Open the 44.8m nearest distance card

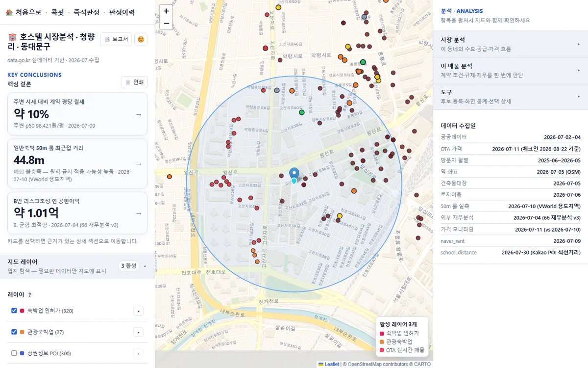tap(77, 163)
